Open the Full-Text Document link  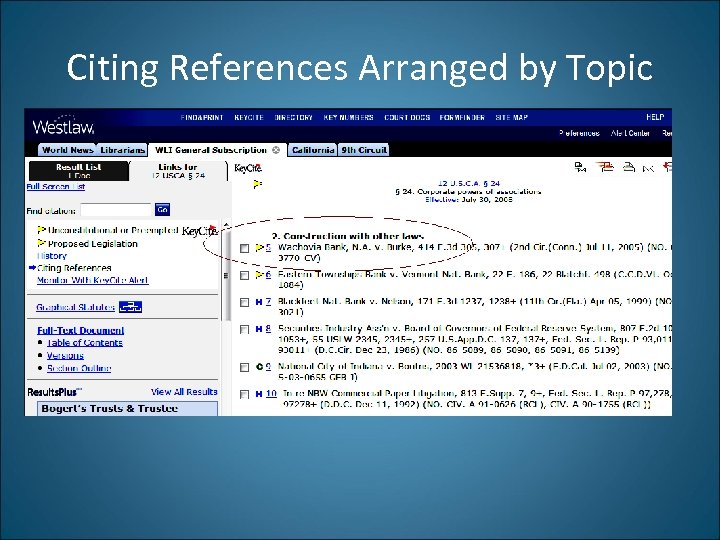[x=80, y=330]
